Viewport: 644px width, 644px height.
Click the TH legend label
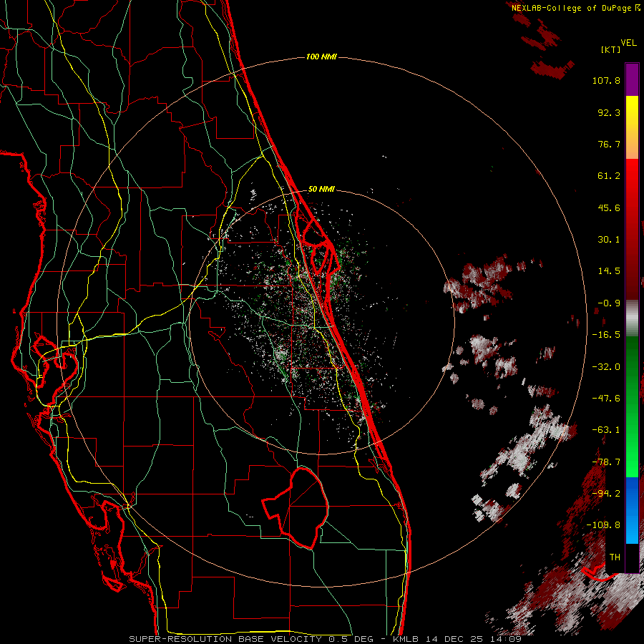[615, 557]
